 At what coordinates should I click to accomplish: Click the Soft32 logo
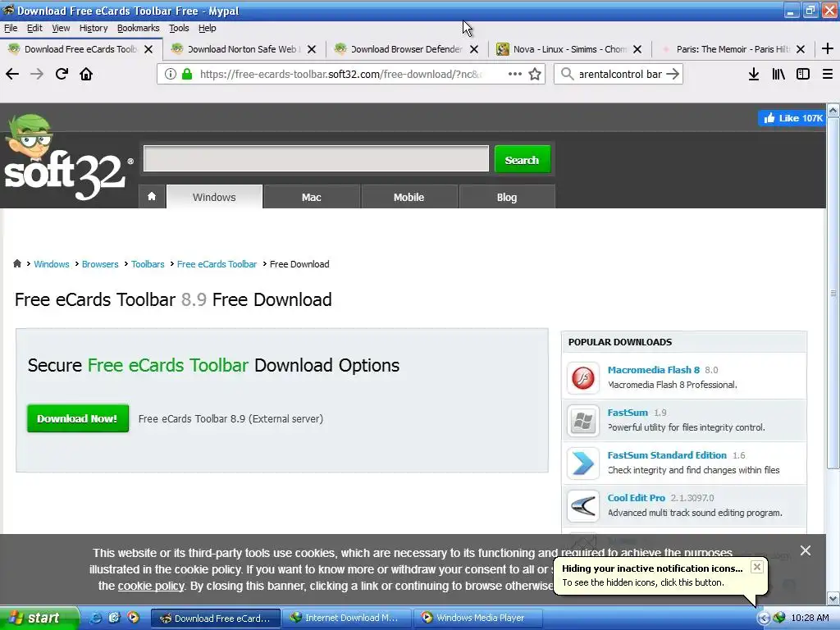(x=67, y=158)
